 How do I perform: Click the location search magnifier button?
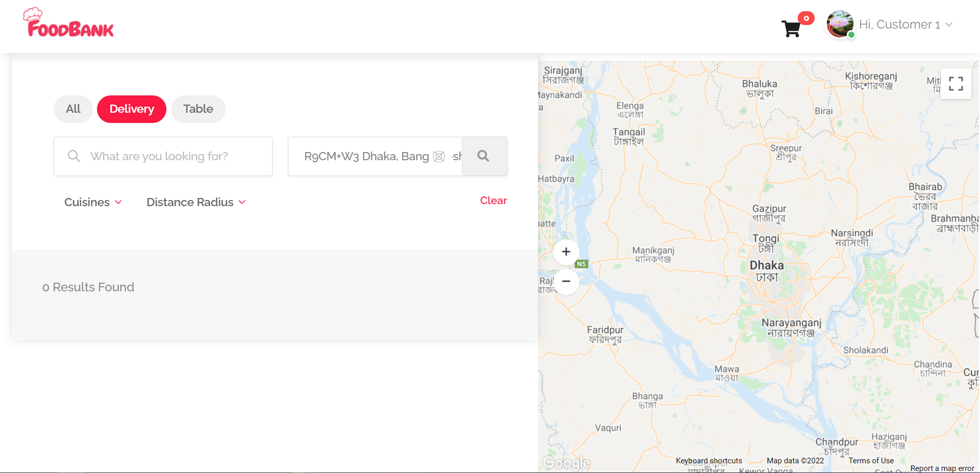pos(484,156)
